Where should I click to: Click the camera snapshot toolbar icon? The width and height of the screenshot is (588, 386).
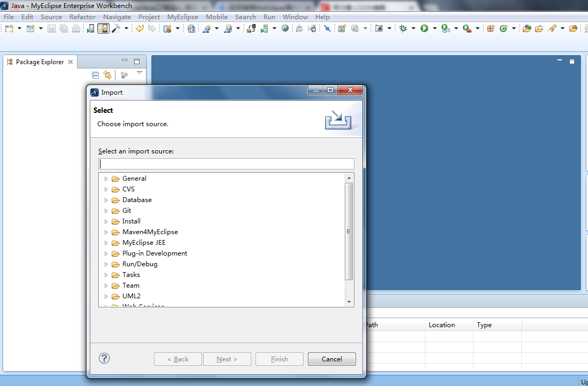(x=379, y=28)
